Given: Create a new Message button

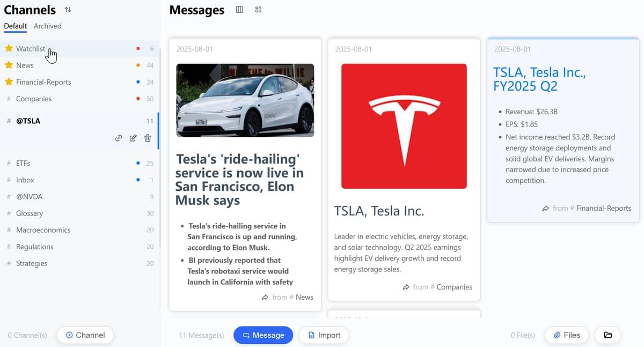Looking at the screenshot, I should [263, 335].
